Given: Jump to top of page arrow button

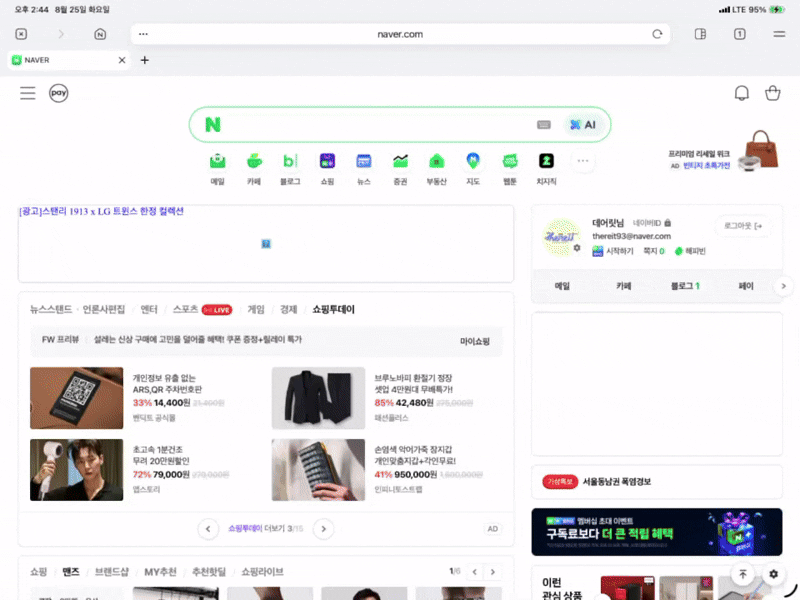Looking at the screenshot, I should pos(743,574).
